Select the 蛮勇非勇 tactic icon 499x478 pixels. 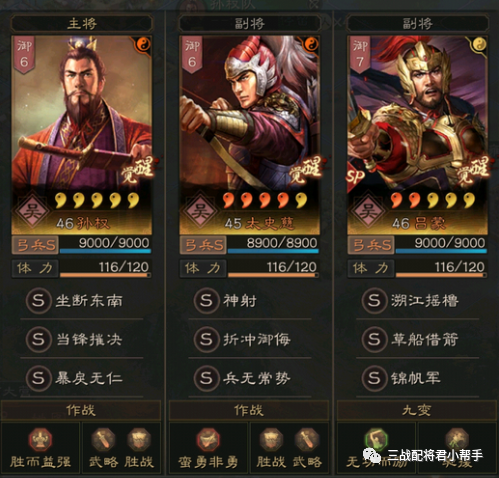[x=208, y=440]
